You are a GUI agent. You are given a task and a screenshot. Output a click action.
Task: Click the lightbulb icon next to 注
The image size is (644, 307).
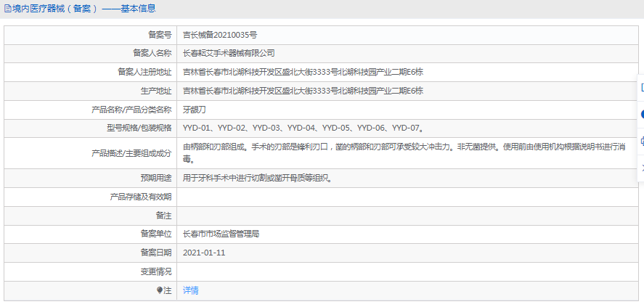pos(160,290)
